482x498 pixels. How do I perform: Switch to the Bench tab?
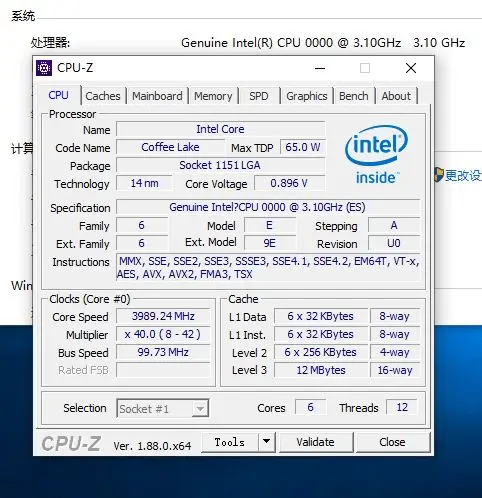click(354, 96)
